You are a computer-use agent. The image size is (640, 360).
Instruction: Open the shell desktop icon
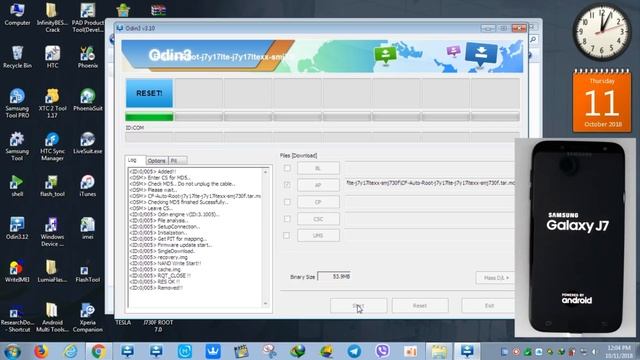tap(17, 185)
